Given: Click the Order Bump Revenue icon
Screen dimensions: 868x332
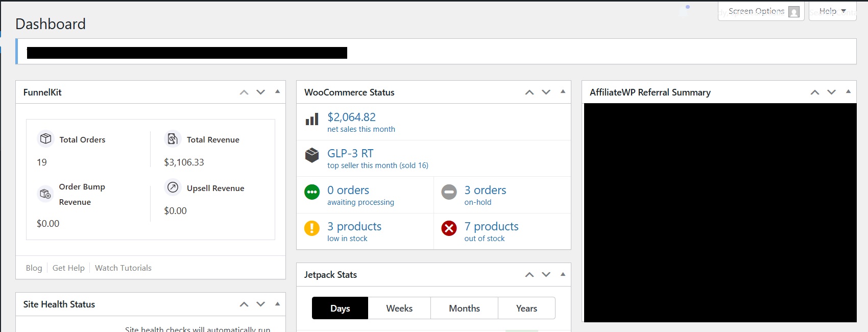Looking at the screenshot, I should [45, 194].
